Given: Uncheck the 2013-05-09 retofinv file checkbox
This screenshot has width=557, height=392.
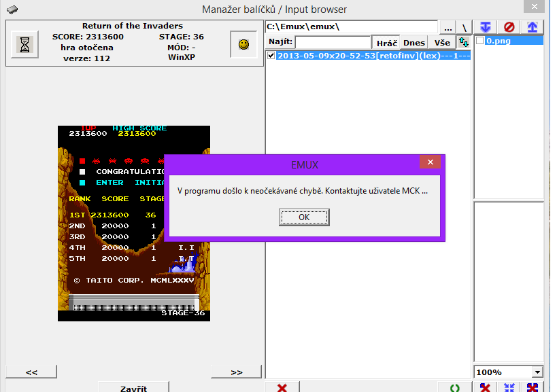Looking at the screenshot, I should pos(271,55).
